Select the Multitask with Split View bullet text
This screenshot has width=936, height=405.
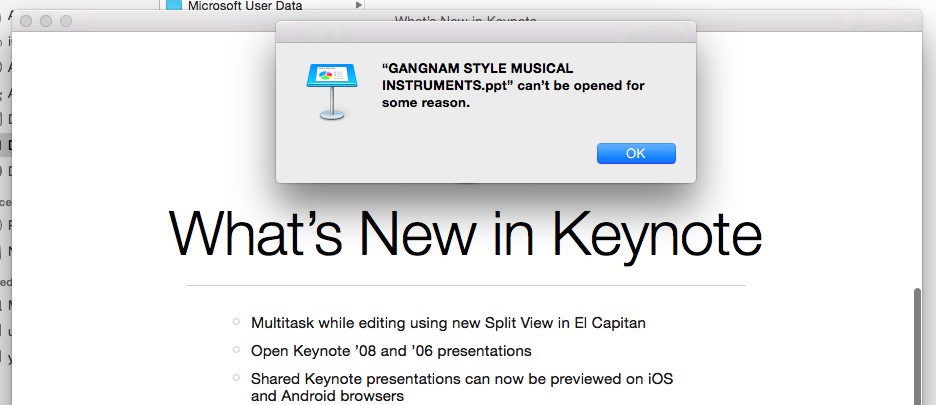(x=446, y=323)
